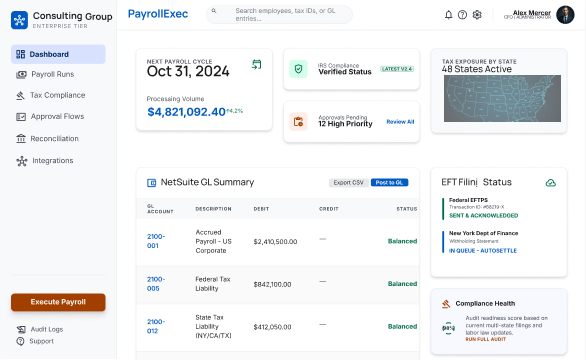Click the DEBIT column header
The height and width of the screenshot is (360, 586).
pyautogui.click(x=261, y=209)
